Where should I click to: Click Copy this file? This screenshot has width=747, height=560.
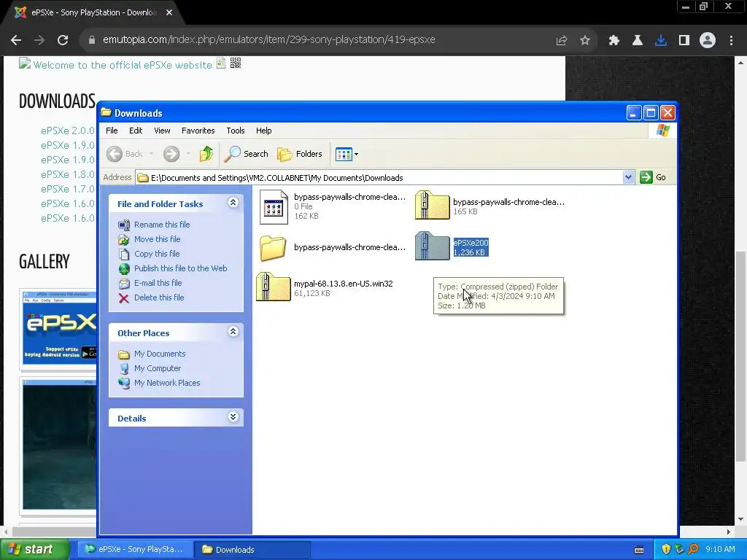pos(157,254)
